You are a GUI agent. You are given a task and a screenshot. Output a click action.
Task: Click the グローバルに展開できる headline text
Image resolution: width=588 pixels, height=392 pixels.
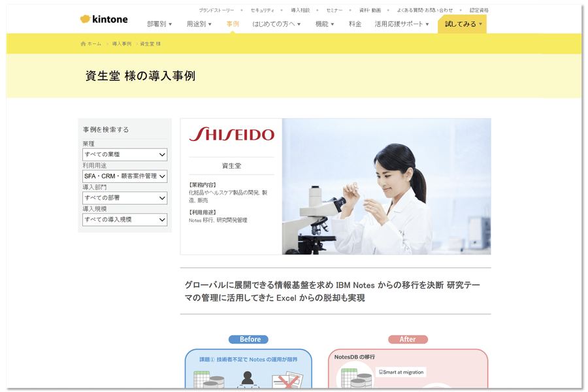[x=333, y=291]
